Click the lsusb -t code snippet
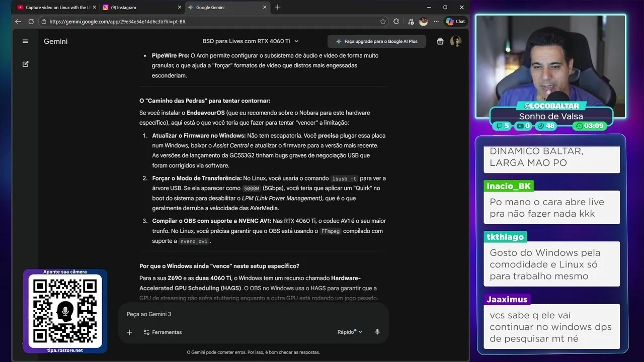 (x=345, y=178)
